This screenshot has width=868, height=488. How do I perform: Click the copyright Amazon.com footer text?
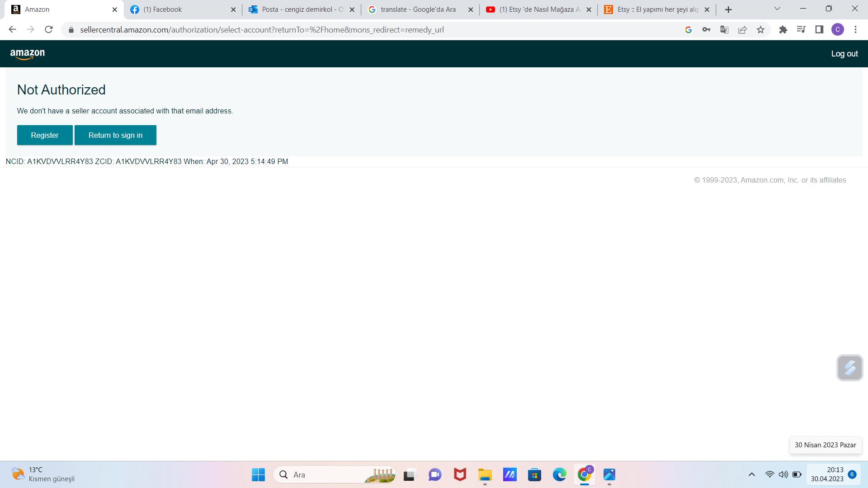pyautogui.click(x=770, y=180)
